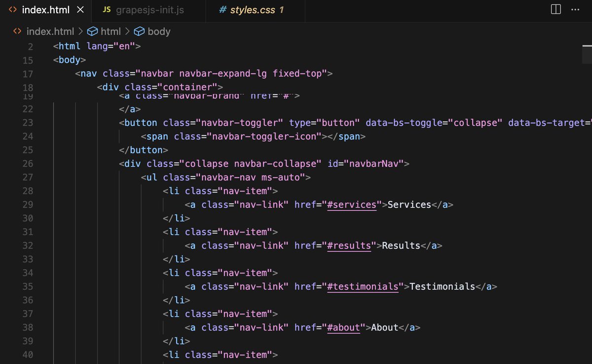Click the "Testimonials" text on line 35
This screenshot has height=364, width=592.
tap(443, 286)
